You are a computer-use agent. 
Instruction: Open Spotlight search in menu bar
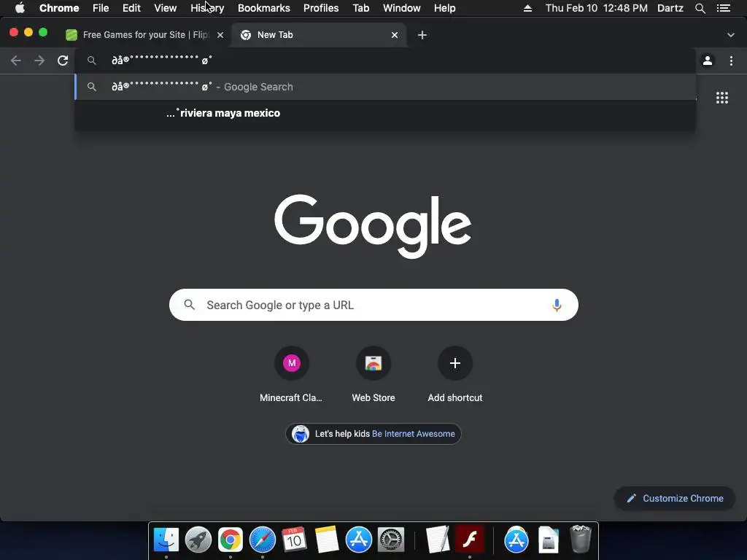click(700, 8)
